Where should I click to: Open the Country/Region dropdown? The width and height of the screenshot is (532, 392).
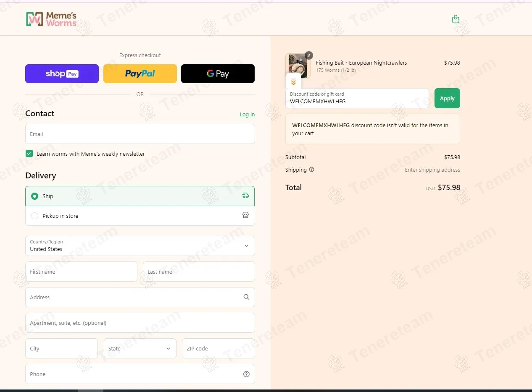[x=140, y=246]
